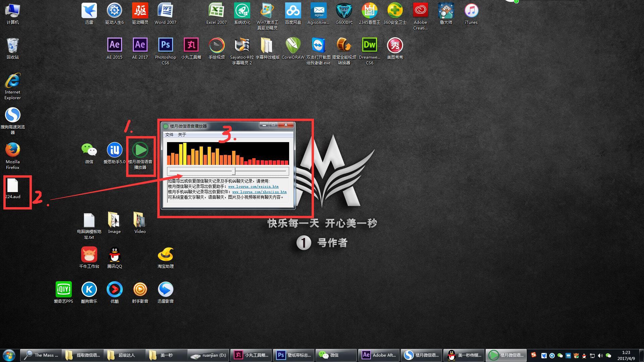Select the Internet Explorer desktop icon

[x=13, y=86]
